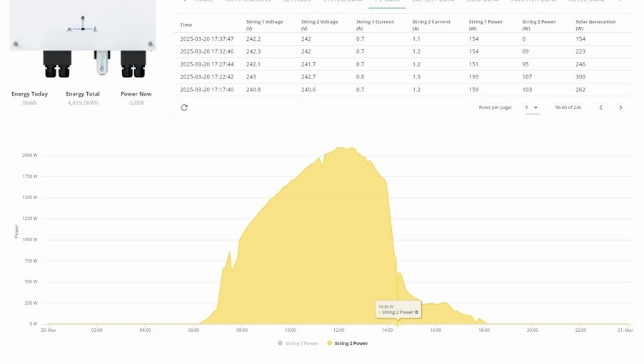The width and height of the screenshot is (644, 364).
Task: Click the left cable gland connector
Action: pos(57,64)
